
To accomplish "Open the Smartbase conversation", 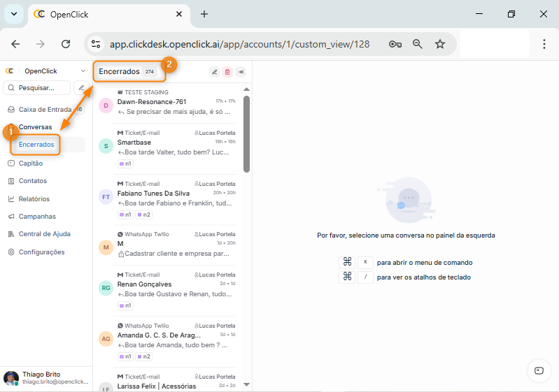I will point(175,146).
